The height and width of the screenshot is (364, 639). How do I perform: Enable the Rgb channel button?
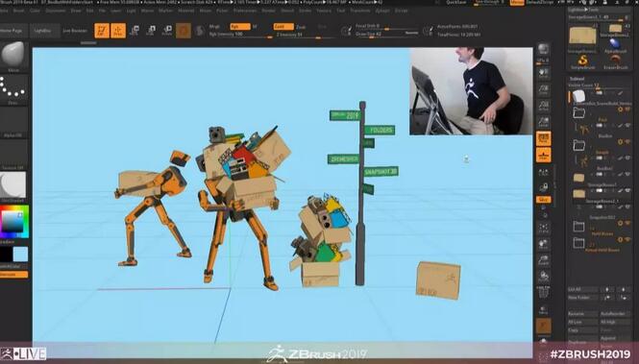tap(240, 27)
